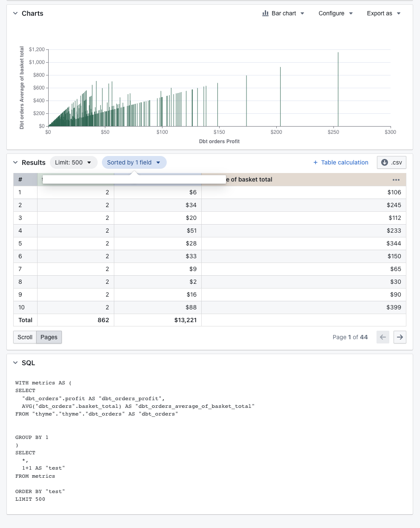Click the $13,221 total profit cell
Viewport: 420px width, 528px height.
[x=158, y=320]
